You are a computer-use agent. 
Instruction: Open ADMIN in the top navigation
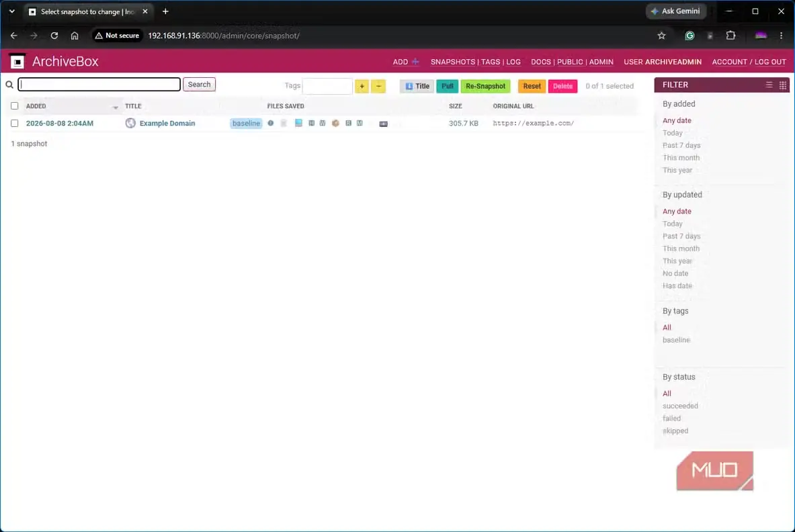(x=601, y=62)
